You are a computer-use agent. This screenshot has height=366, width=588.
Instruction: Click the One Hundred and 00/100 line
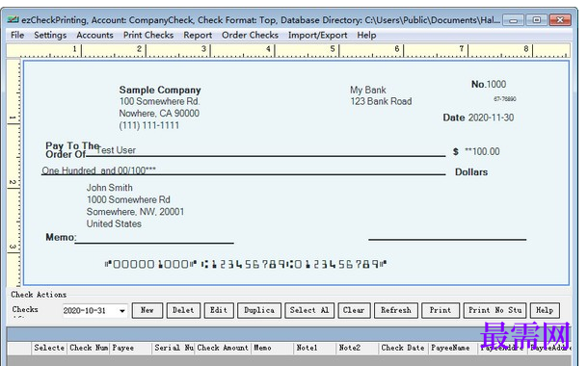[x=98, y=170]
